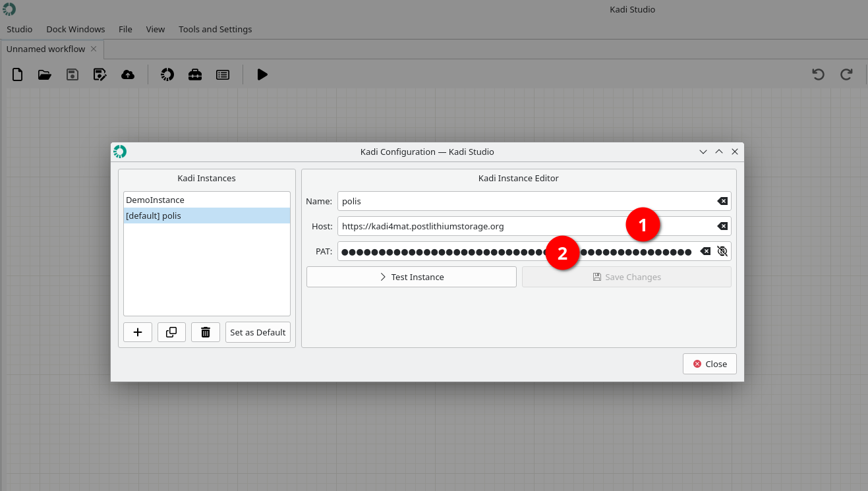The height and width of the screenshot is (491, 868).
Task: Select the [default] polis instance
Action: pyautogui.click(x=207, y=216)
